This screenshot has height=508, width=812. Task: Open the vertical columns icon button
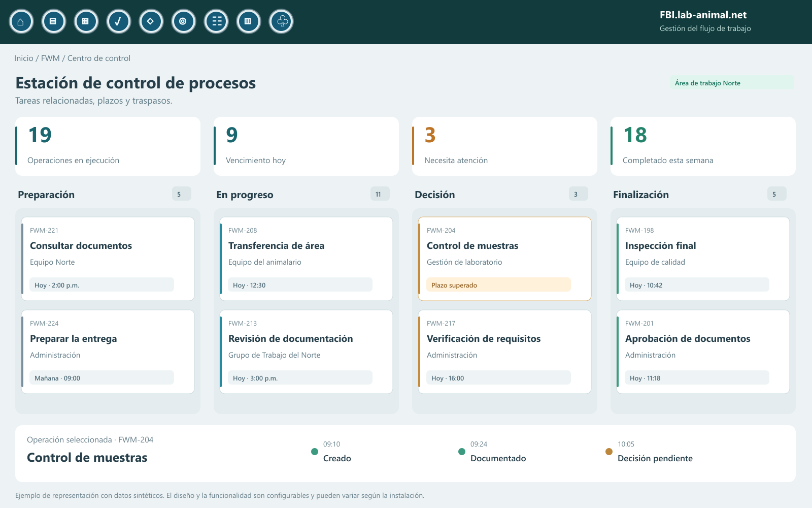[x=248, y=22]
